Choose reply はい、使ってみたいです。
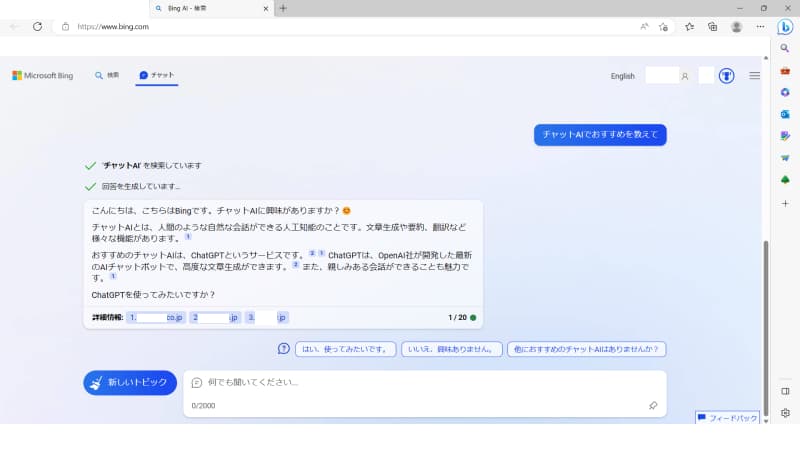 tap(345, 349)
